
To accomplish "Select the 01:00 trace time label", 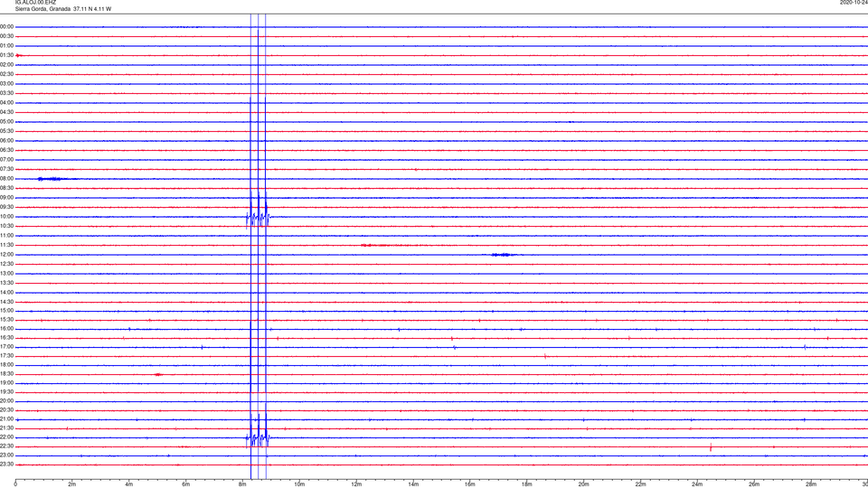I will tap(7, 46).
